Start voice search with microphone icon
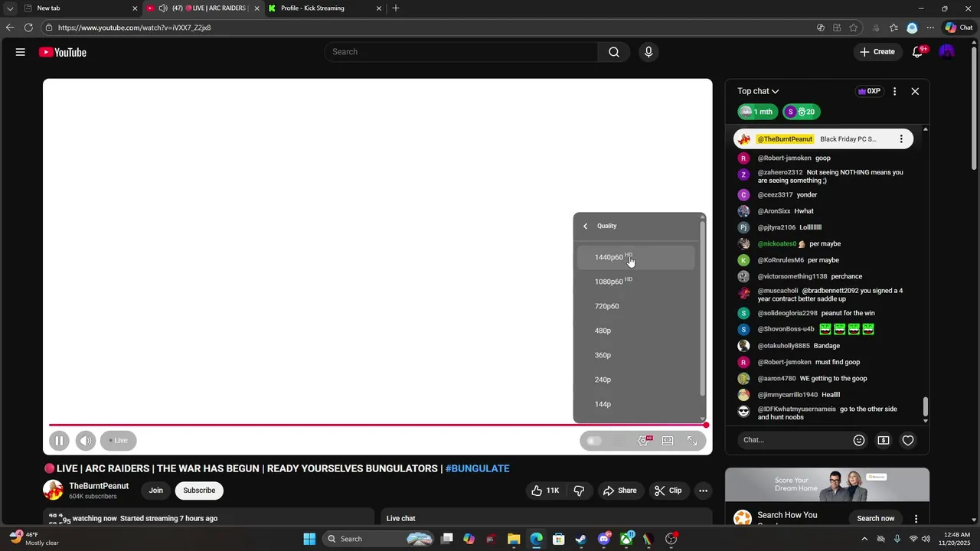 (x=648, y=52)
